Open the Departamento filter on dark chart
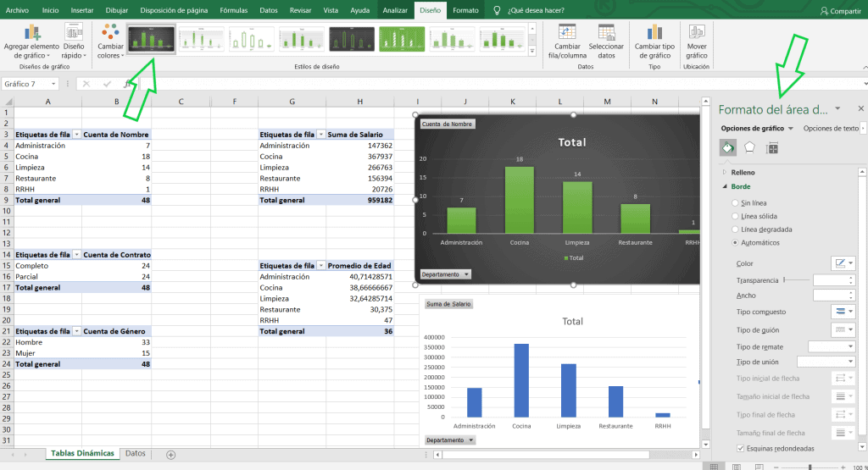The image size is (868, 470). pos(445,274)
